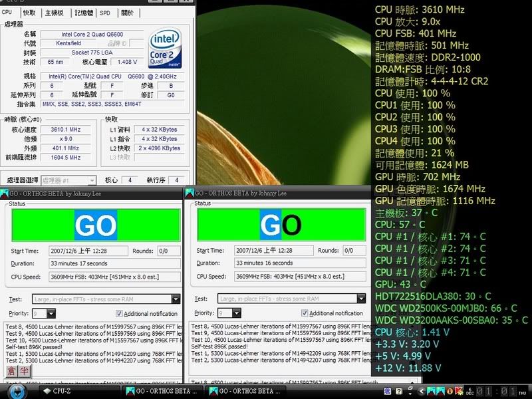Click the 65 nm technology value

55,62
